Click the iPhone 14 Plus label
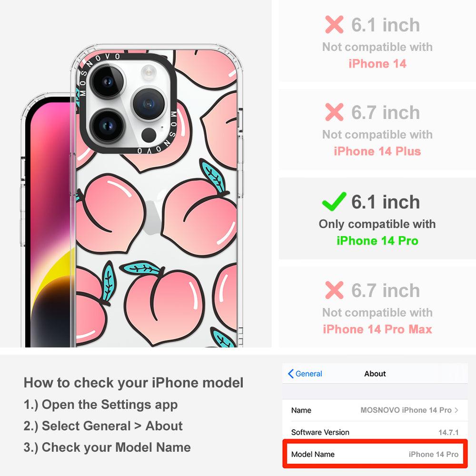476x476 pixels. tap(377, 151)
